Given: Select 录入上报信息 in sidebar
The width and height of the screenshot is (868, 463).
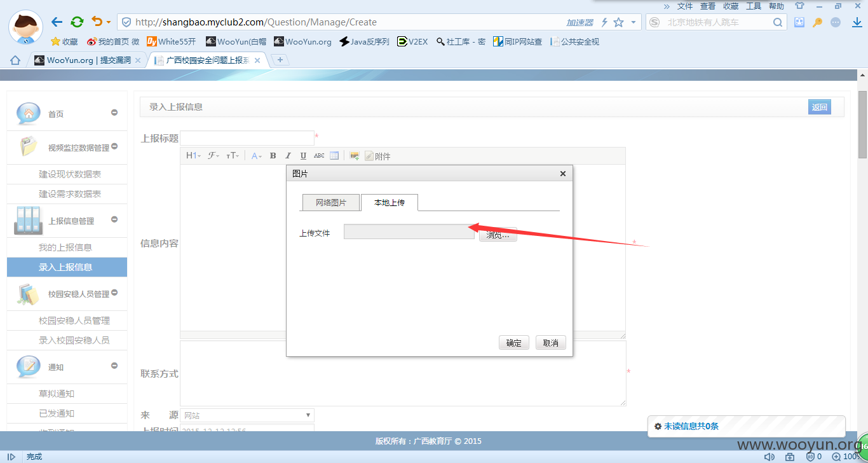Looking at the screenshot, I should coord(67,267).
